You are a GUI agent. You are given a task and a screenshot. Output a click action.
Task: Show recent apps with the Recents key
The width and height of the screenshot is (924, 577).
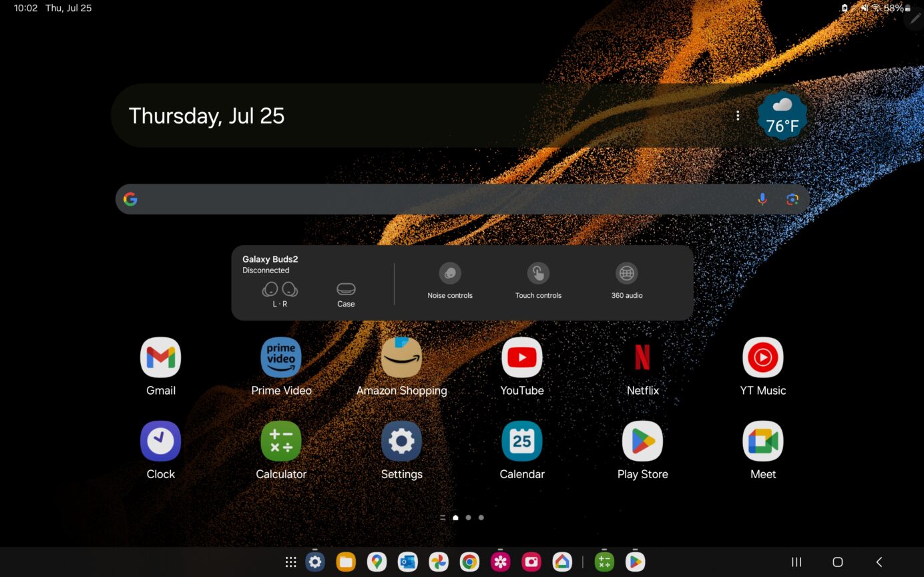[796, 562]
